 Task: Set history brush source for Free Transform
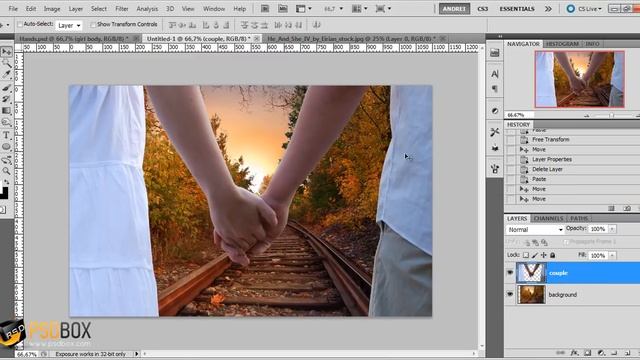tap(511, 140)
